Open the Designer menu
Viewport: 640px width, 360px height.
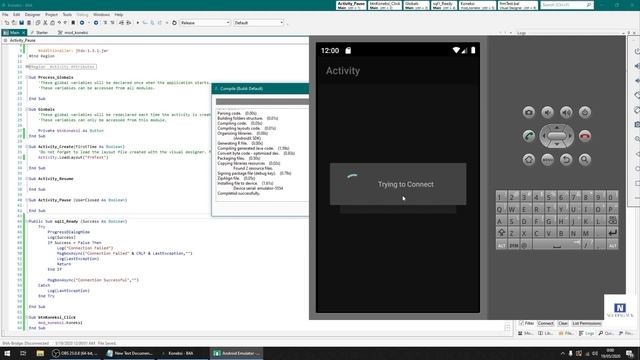[x=32, y=15]
